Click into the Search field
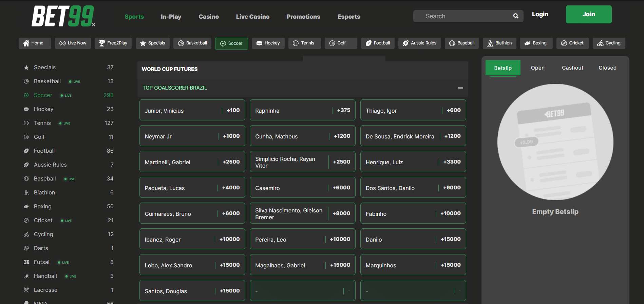This screenshot has width=644, height=304. [468, 16]
